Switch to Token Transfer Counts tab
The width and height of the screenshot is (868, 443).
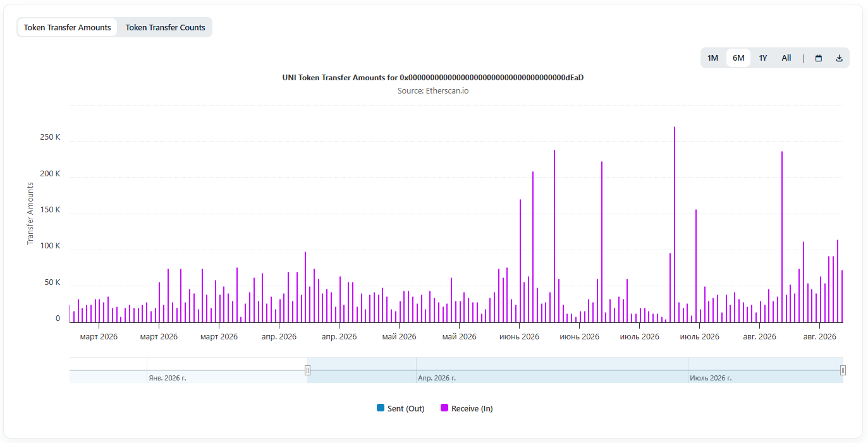[166, 27]
